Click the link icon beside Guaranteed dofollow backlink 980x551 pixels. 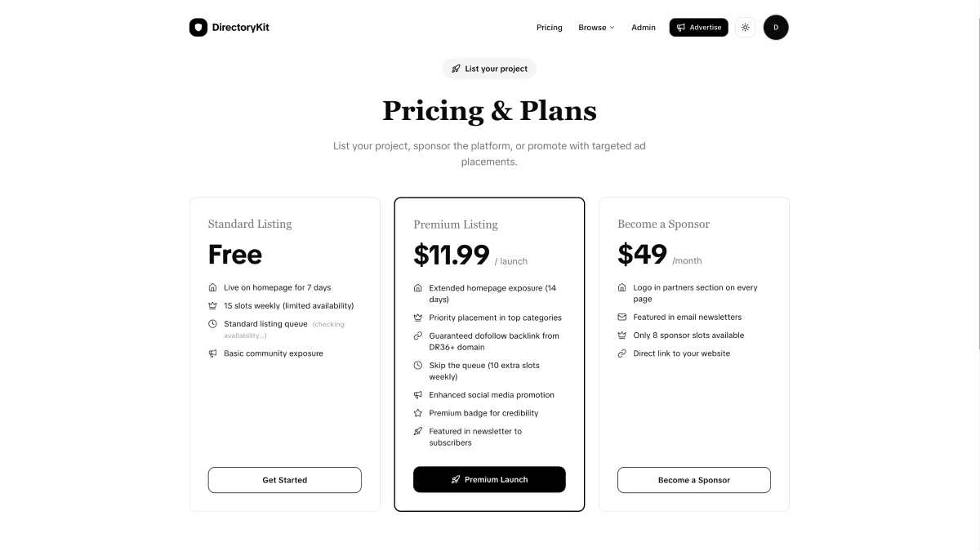[418, 335]
